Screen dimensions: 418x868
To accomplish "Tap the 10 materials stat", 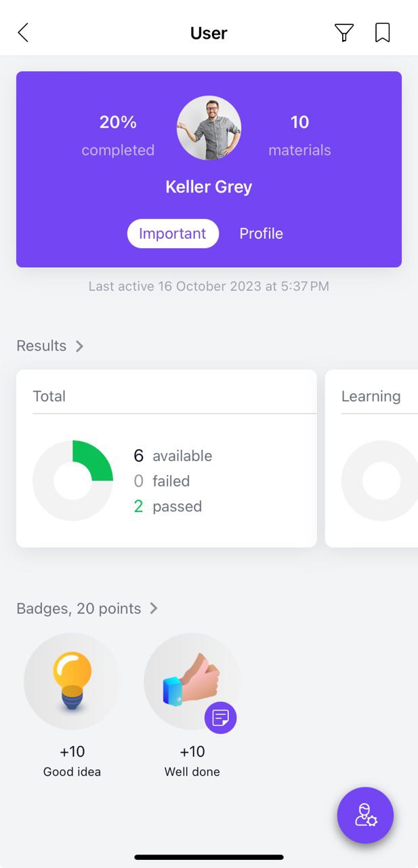I will pyautogui.click(x=299, y=135).
